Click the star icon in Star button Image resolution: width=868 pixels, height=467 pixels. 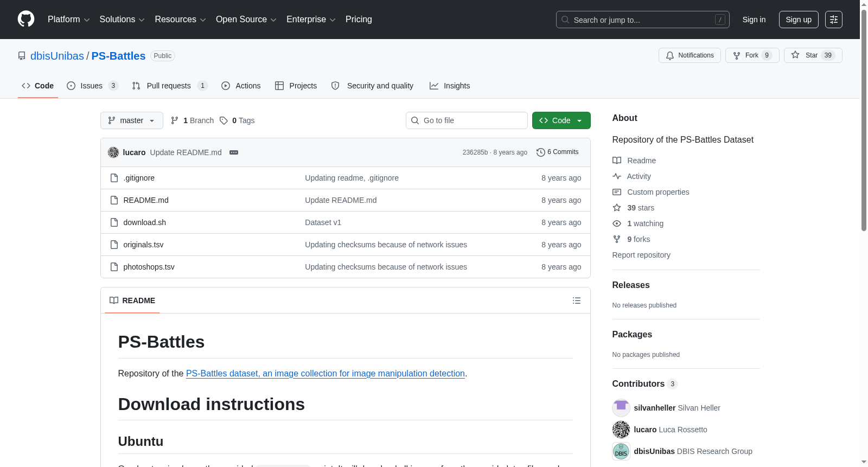coord(795,55)
